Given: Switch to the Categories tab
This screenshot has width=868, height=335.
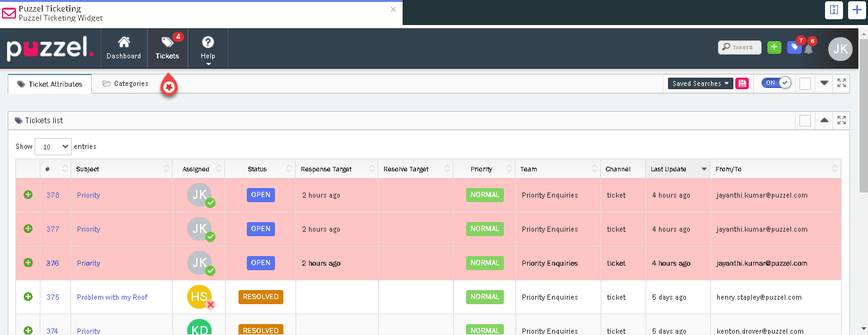Looking at the screenshot, I should click(126, 83).
